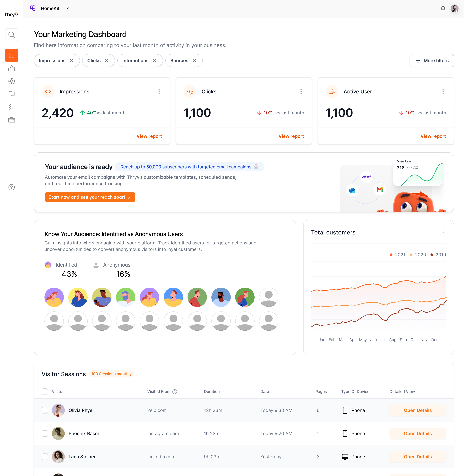Remove the Sources filter chip
This screenshot has height=476, width=464.
tap(194, 61)
